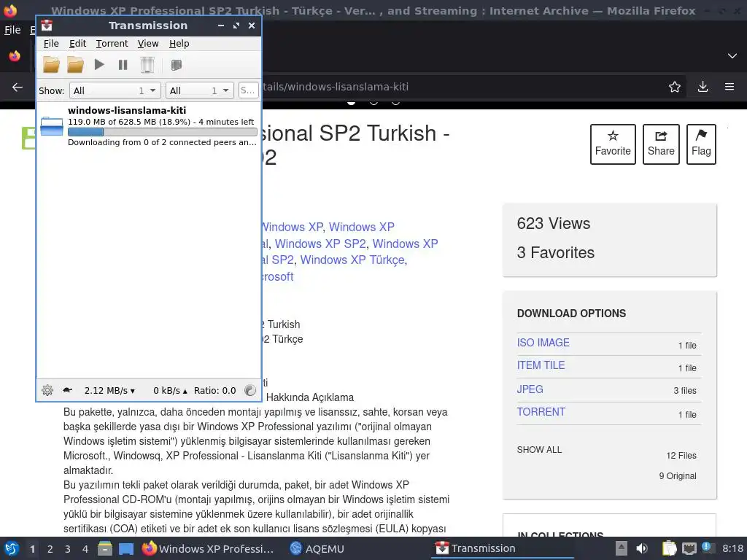747x560 pixels.
Task: Click the 12 Files count text
Action: [681, 456]
